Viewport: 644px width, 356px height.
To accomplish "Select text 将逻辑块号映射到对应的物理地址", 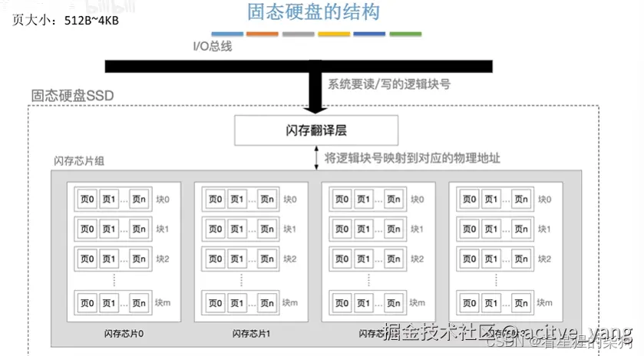I will 412,158.
